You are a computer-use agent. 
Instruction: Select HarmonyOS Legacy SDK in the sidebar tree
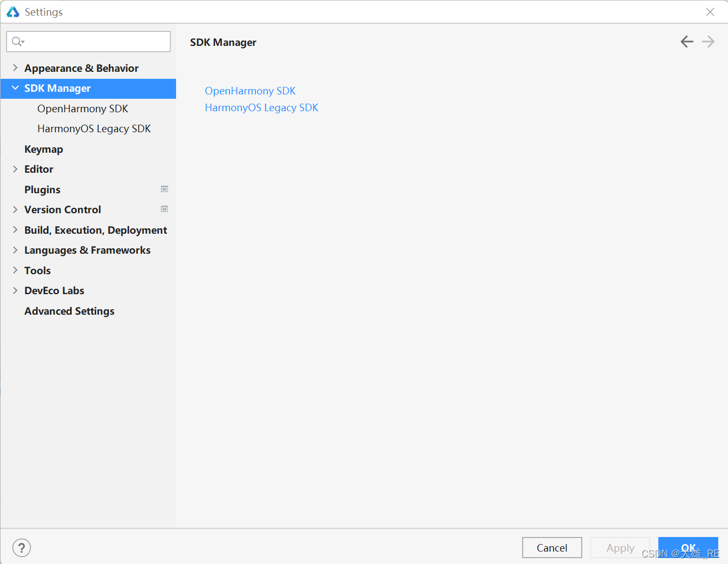click(88, 128)
